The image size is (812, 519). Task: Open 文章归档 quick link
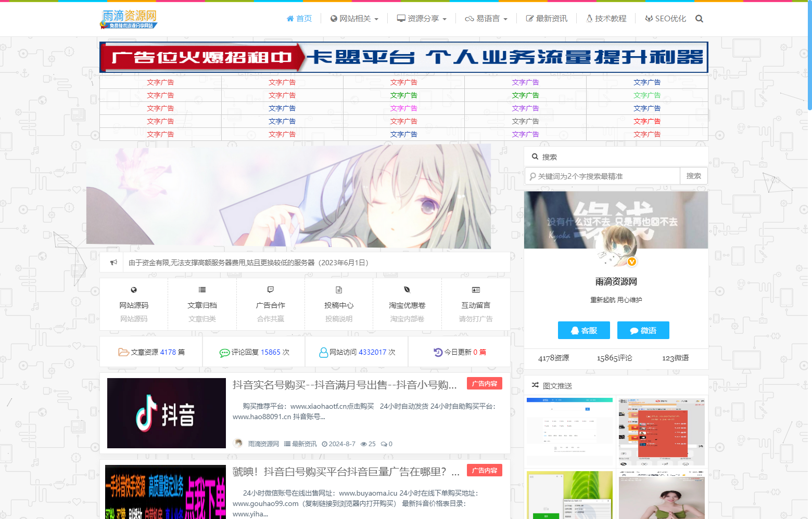[202, 305]
